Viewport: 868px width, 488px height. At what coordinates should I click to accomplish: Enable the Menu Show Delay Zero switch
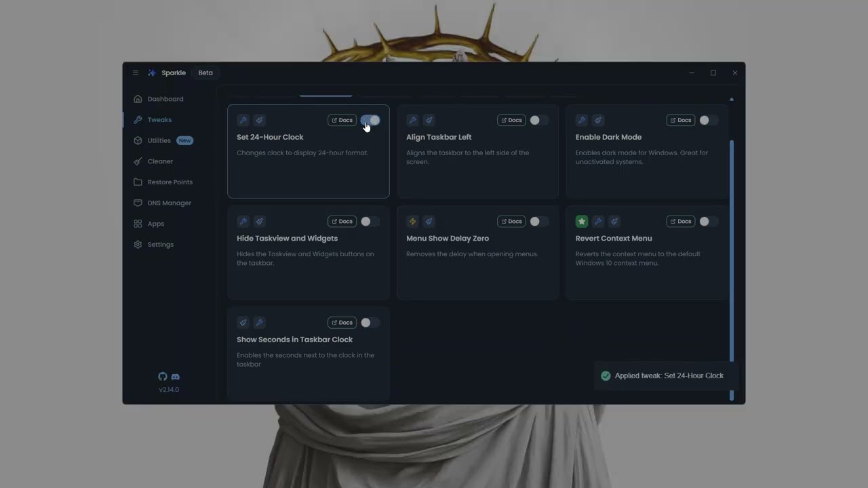(x=540, y=222)
